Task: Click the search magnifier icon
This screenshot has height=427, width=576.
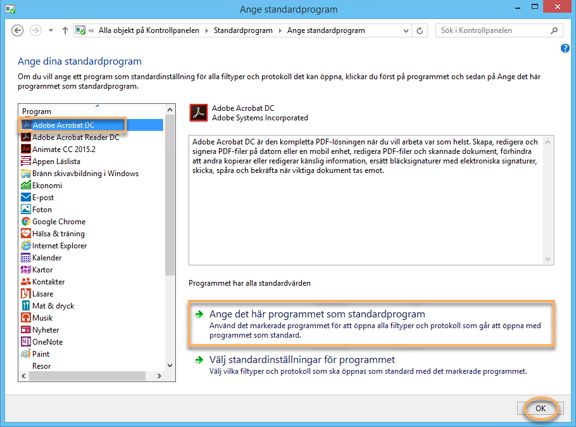Action: (554, 30)
